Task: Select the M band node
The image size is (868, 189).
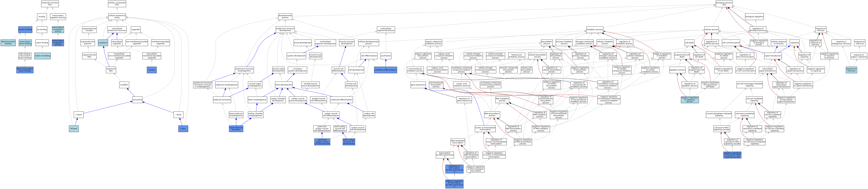Action: (x=74, y=129)
